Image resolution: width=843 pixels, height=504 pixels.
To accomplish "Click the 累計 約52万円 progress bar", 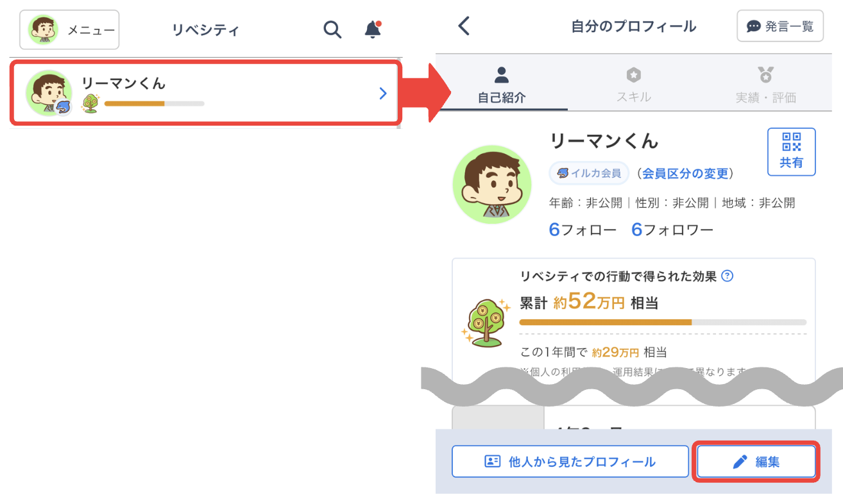I will pos(663,322).
